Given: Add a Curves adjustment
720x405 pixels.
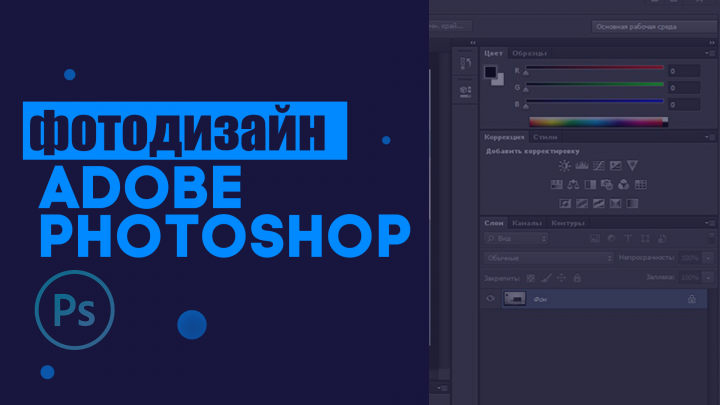Looking at the screenshot, I should (599, 165).
